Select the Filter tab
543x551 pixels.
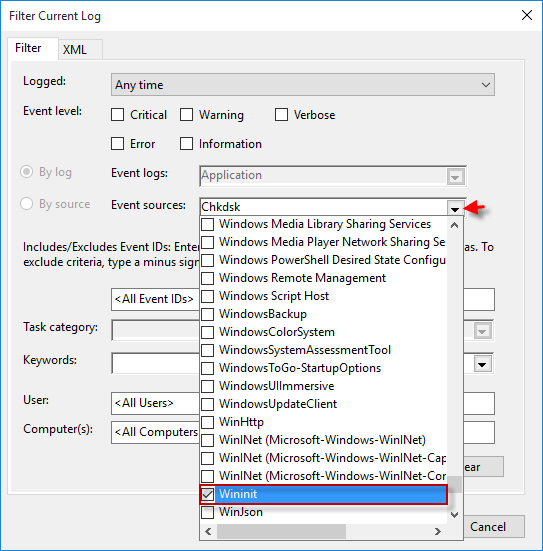(33, 48)
